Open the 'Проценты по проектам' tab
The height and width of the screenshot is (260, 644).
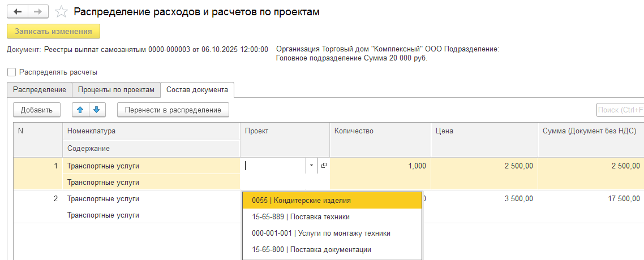pos(116,89)
